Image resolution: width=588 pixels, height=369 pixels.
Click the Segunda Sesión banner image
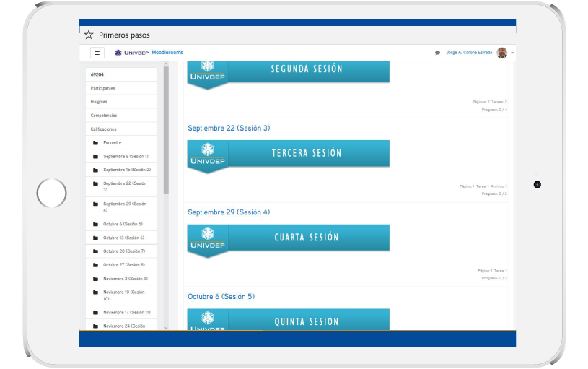coord(288,75)
